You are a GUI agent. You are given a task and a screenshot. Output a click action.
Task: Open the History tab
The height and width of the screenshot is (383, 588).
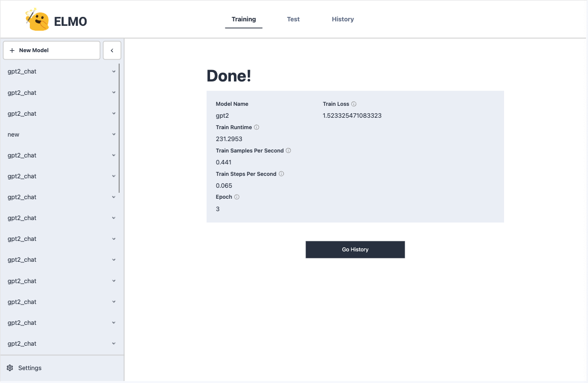(343, 19)
